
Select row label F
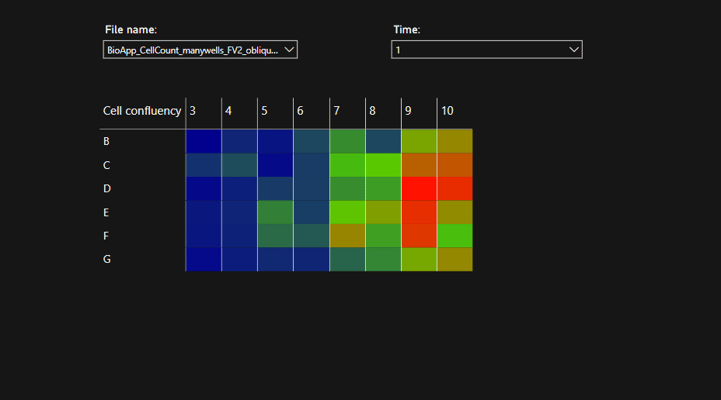point(106,236)
